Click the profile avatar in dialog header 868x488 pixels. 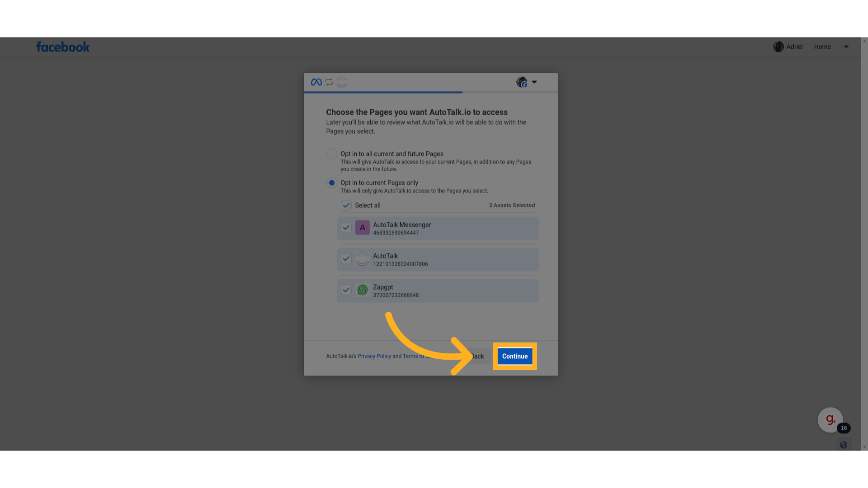pyautogui.click(x=522, y=82)
